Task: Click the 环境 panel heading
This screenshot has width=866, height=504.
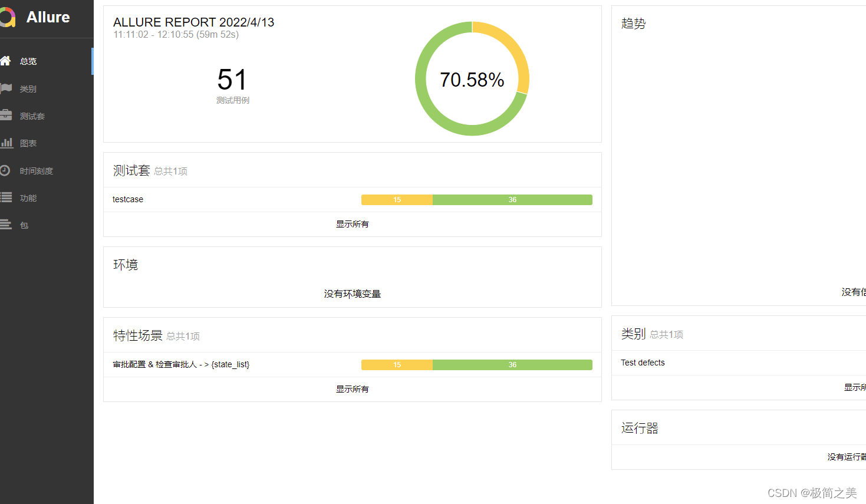Action: tap(126, 265)
